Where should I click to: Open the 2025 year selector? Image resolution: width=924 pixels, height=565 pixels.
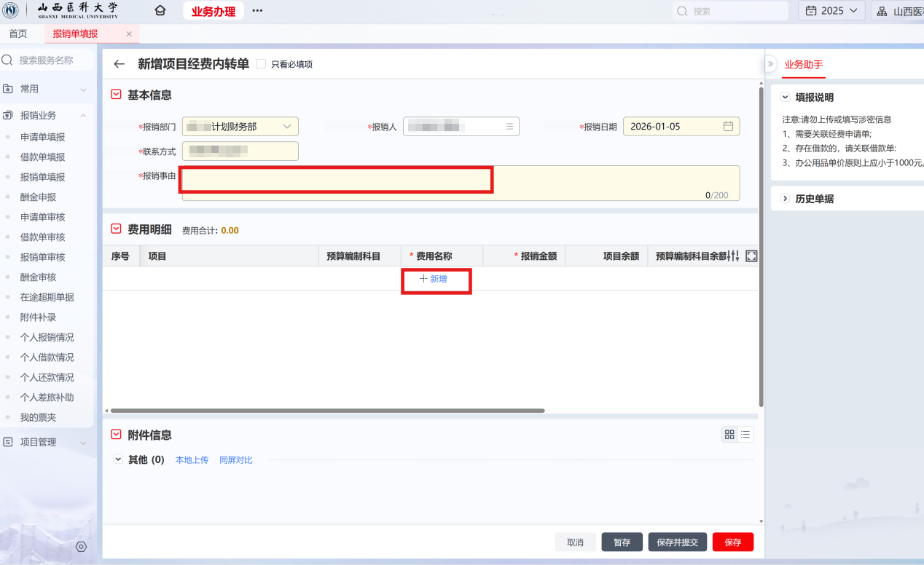[831, 11]
